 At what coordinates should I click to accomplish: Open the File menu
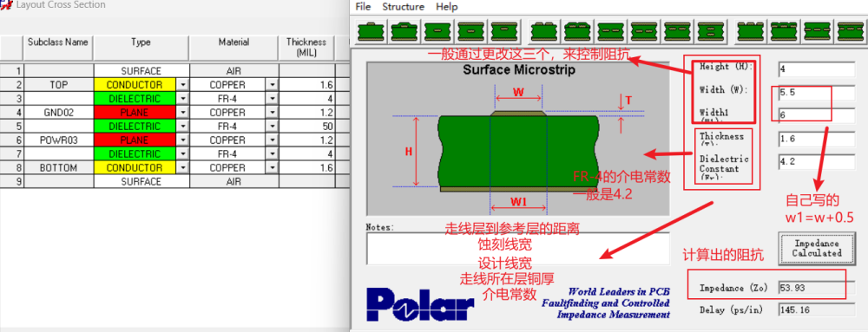(x=363, y=7)
